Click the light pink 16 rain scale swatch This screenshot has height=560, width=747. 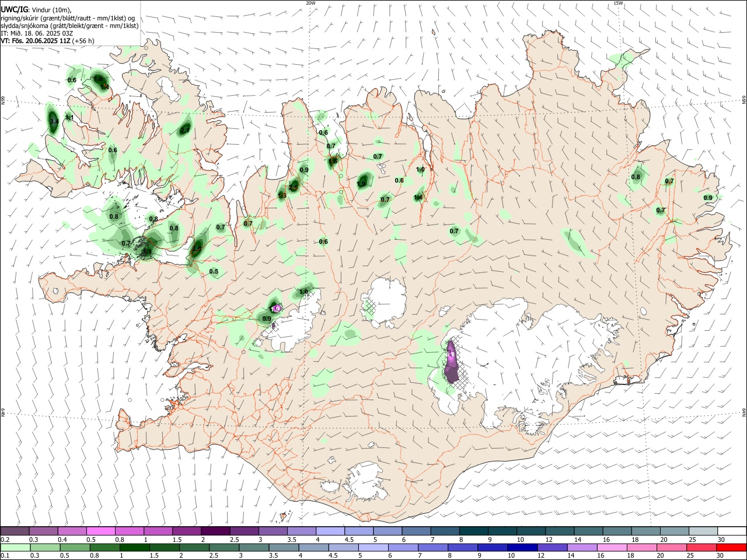click(x=612, y=548)
